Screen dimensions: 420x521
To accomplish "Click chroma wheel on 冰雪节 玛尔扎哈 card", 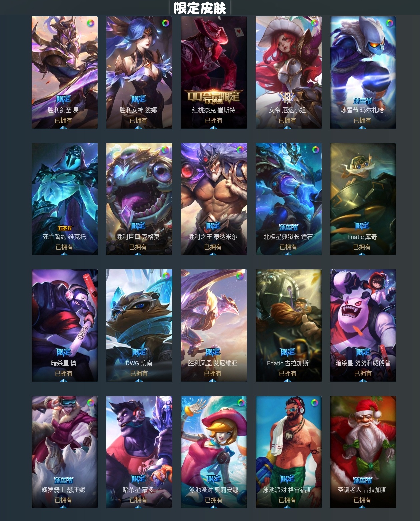I will click(389, 23).
